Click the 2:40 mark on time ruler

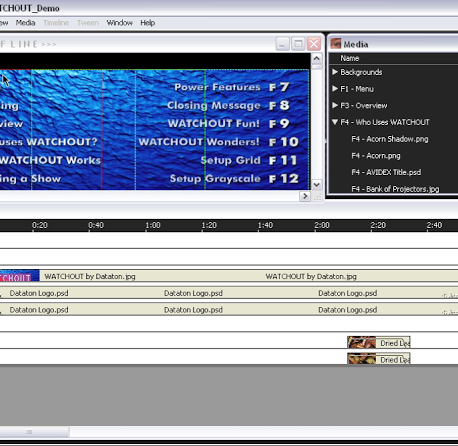coord(434,226)
